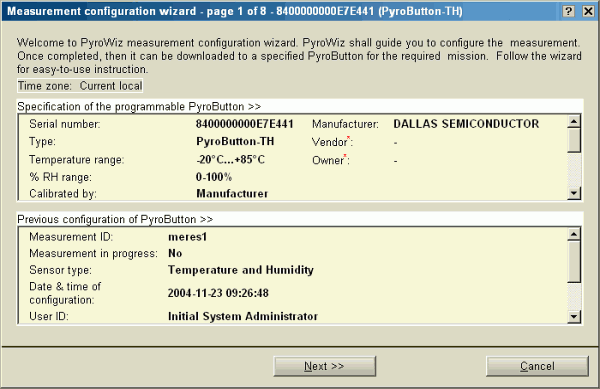The image size is (600, 389).
Task: Click the Next >> button
Action: [324, 366]
